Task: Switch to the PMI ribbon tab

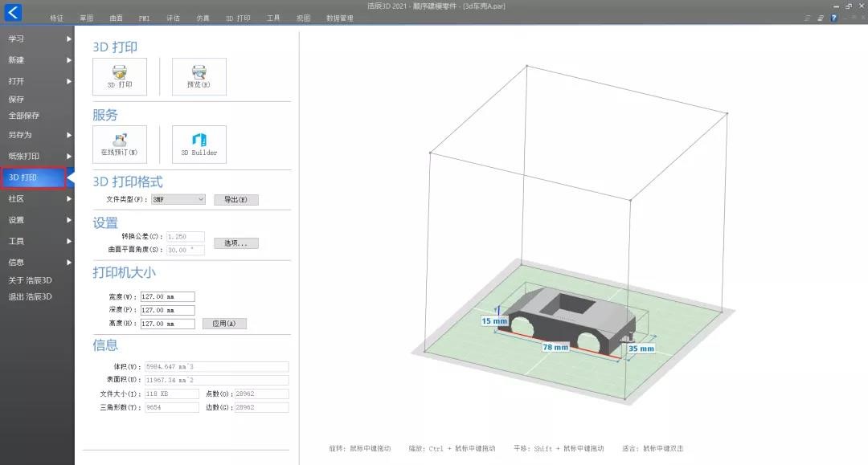Action: click(x=145, y=18)
